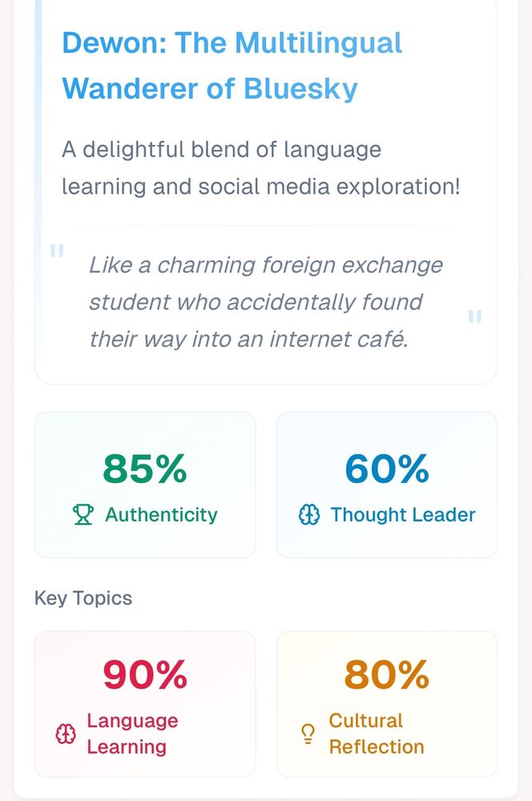Click the lightbulb icon beside Cultural Reflection
Screen dimensions: 532x801
click(x=308, y=734)
